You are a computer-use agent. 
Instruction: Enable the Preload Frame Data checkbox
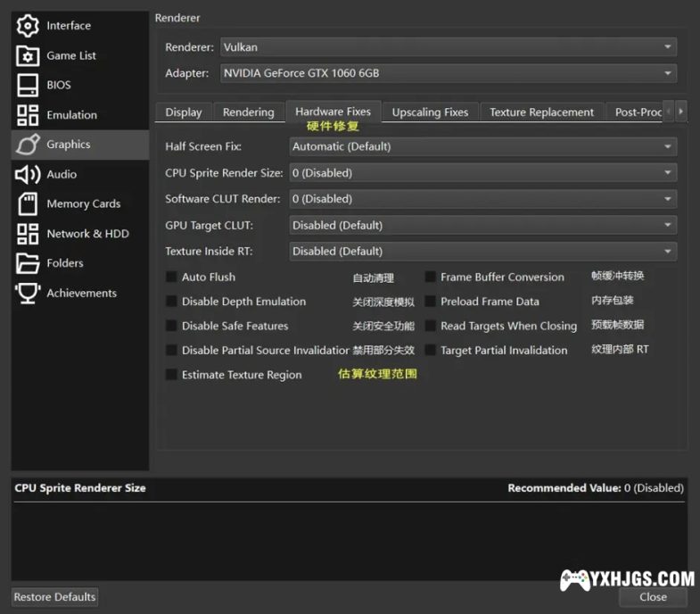click(x=430, y=302)
